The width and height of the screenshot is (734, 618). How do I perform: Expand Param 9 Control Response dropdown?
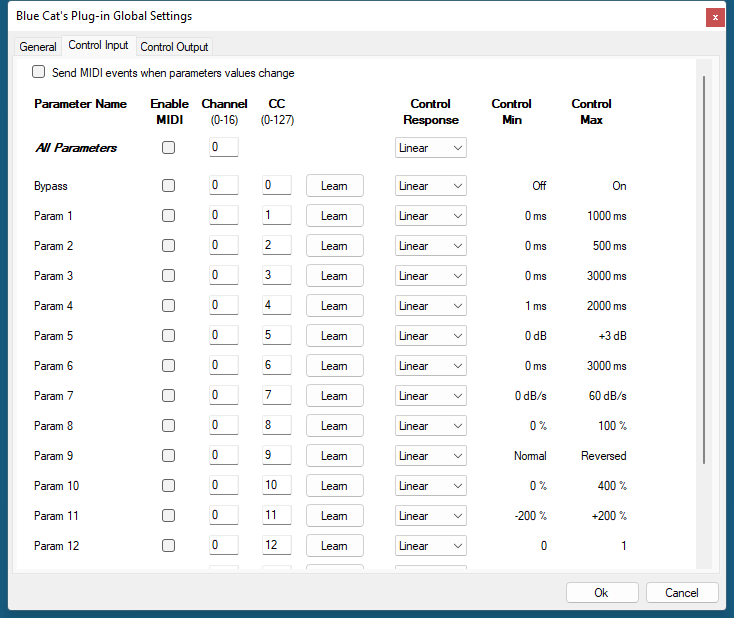point(431,456)
